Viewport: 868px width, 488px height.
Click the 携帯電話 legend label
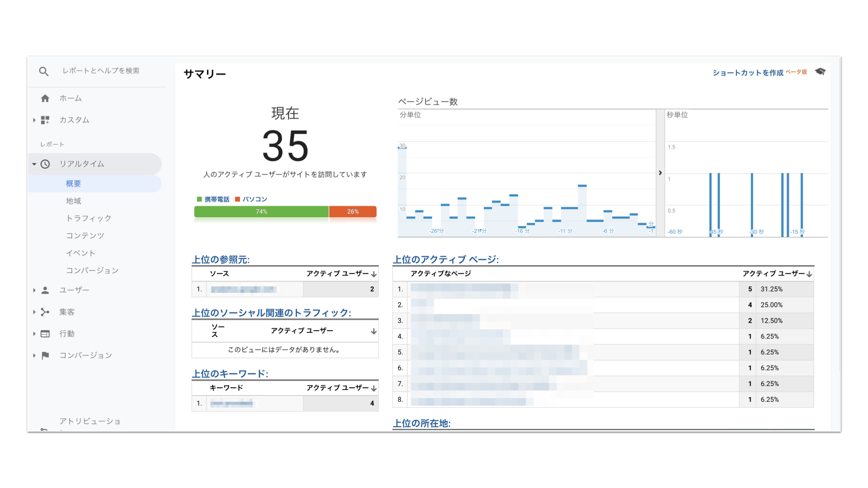tap(217, 199)
